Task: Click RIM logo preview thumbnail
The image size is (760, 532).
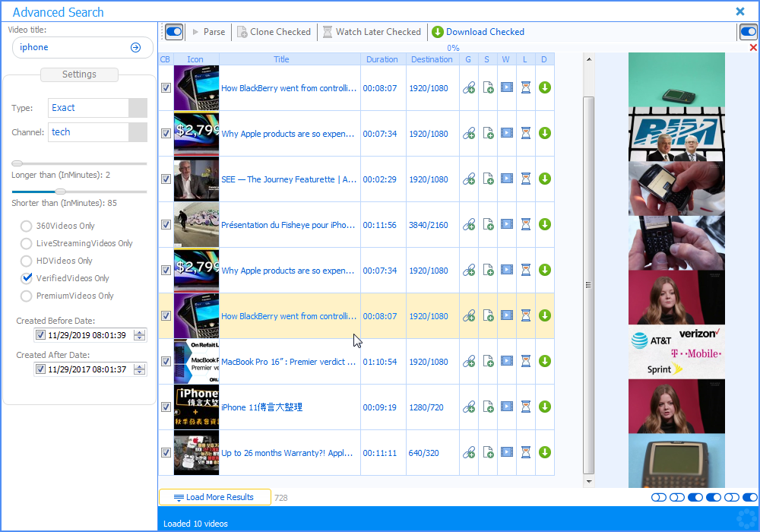Action: click(x=676, y=135)
